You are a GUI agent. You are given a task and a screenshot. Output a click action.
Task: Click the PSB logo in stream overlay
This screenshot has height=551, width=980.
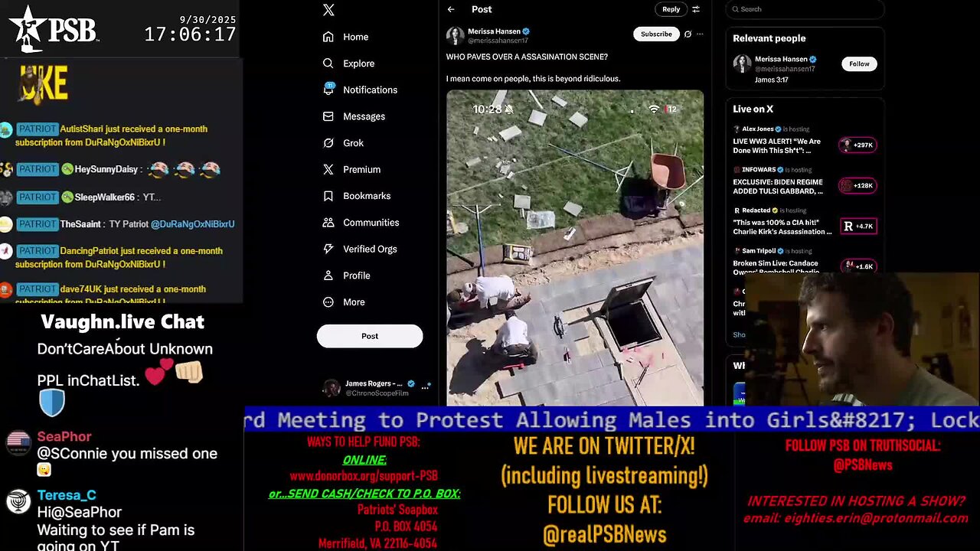point(54,28)
